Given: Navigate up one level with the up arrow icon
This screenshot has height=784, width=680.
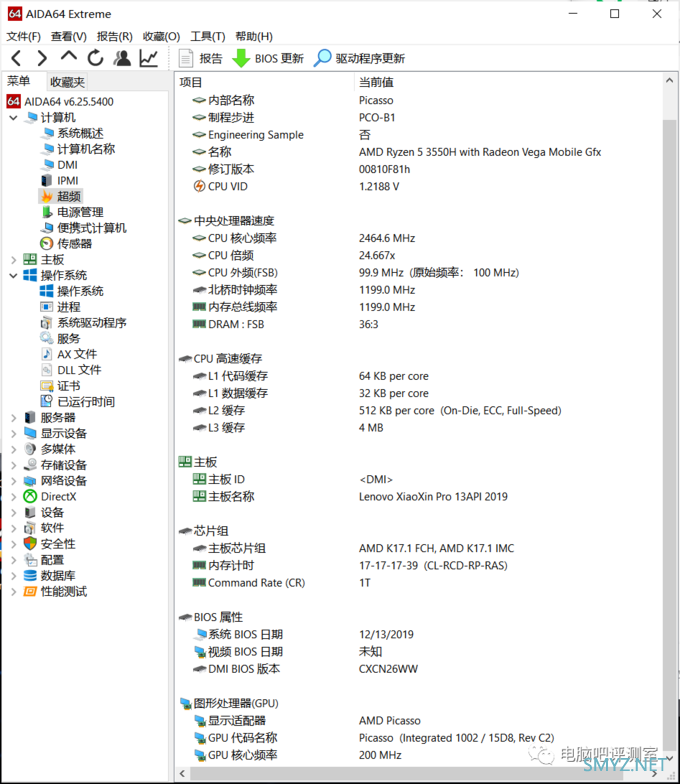Looking at the screenshot, I should [x=69, y=56].
